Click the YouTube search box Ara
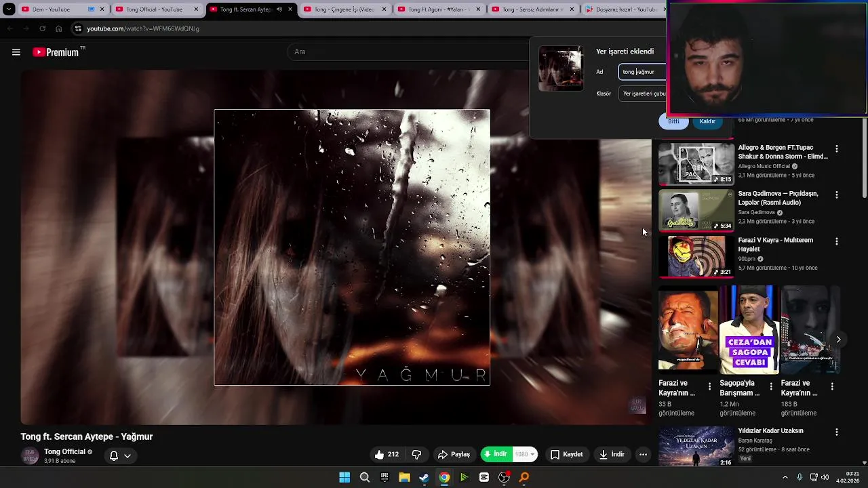 [407, 52]
